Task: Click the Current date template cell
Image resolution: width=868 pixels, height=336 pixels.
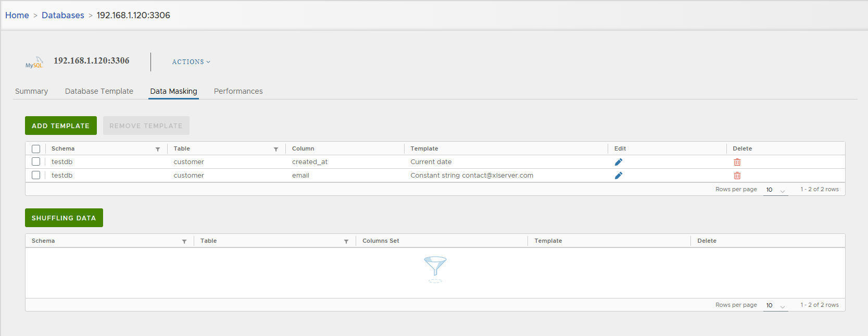Action: click(x=431, y=162)
